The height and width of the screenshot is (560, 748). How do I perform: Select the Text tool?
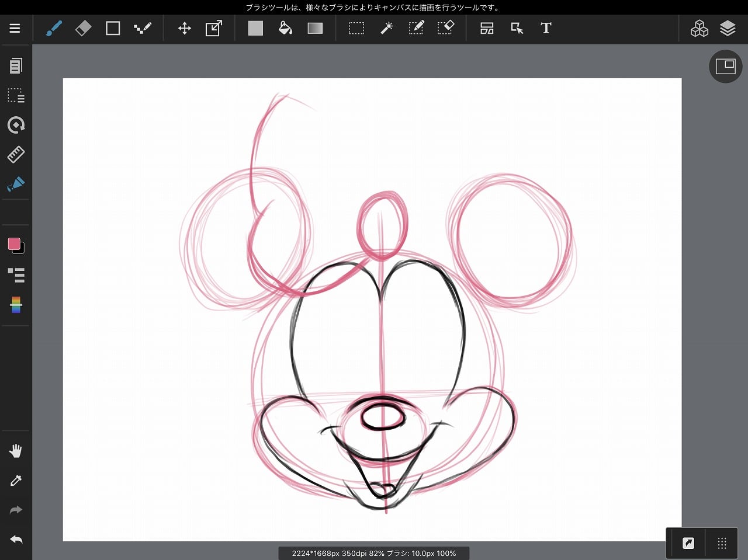tap(546, 28)
